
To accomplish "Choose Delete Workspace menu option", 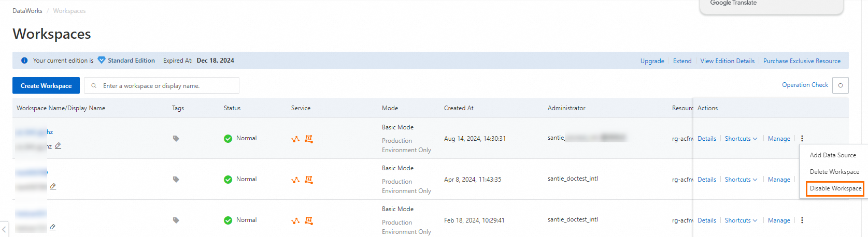I will tap(834, 172).
